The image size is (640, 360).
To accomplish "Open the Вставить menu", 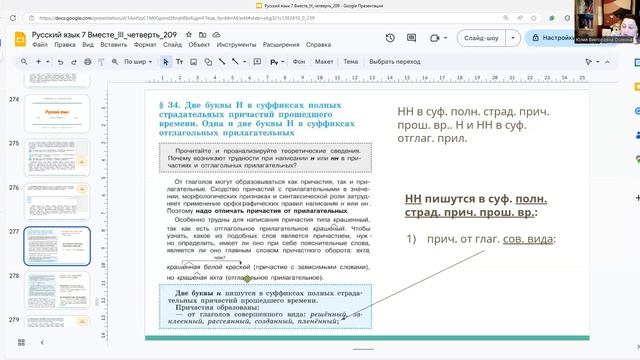I will tap(113, 44).
